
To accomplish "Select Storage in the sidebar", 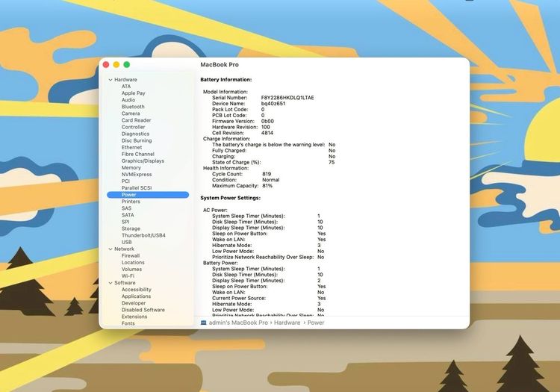I will click(131, 228).
